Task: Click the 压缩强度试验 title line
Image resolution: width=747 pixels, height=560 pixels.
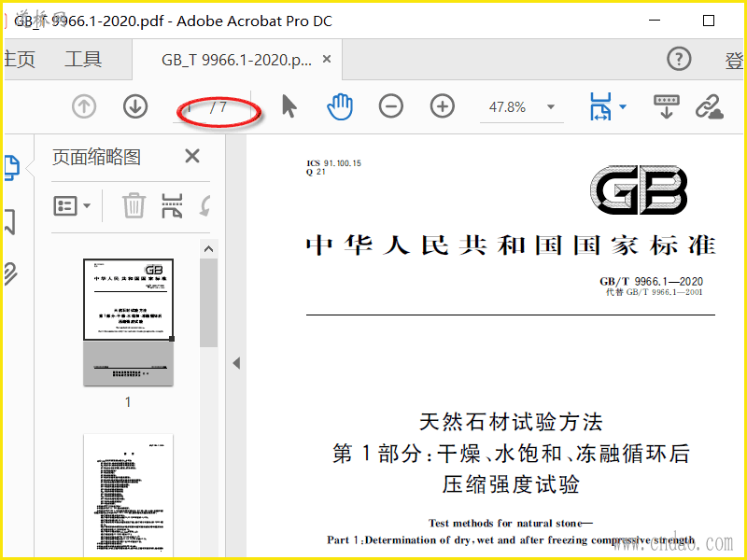Action: (511, 484)
